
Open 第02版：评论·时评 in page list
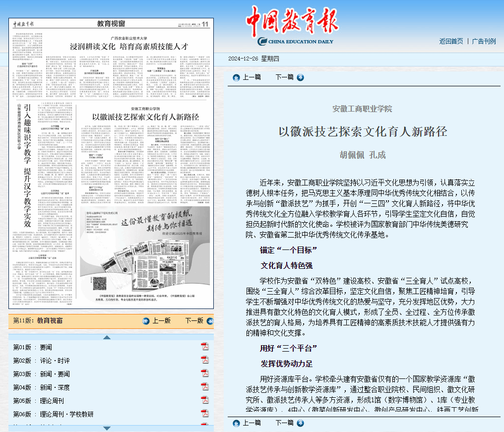[x=42, y=361]
